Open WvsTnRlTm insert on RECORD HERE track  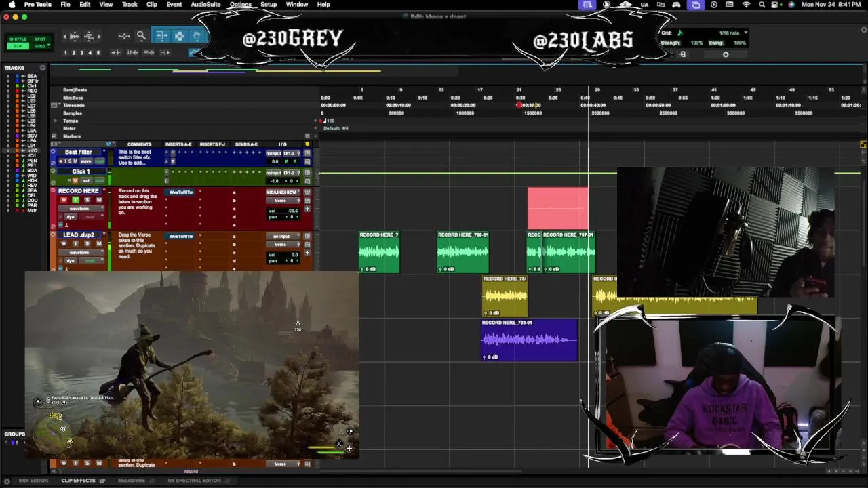[181, 192]
